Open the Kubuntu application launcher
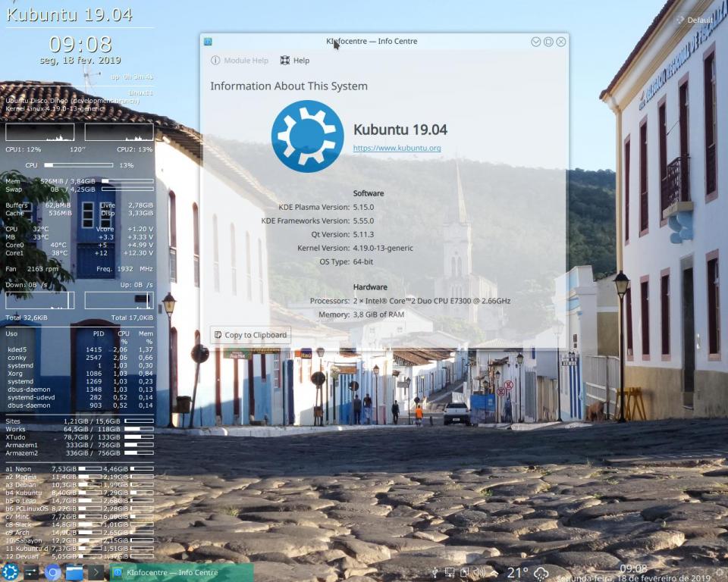The height and width of the screenshot is (582, 728). click(x=9, y=572)
